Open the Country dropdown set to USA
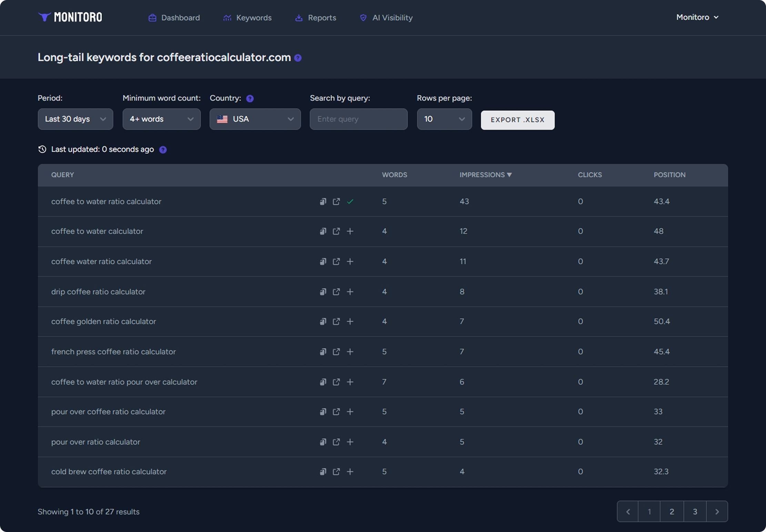Viewport: 766px width, 532px height. pos(255,119)
